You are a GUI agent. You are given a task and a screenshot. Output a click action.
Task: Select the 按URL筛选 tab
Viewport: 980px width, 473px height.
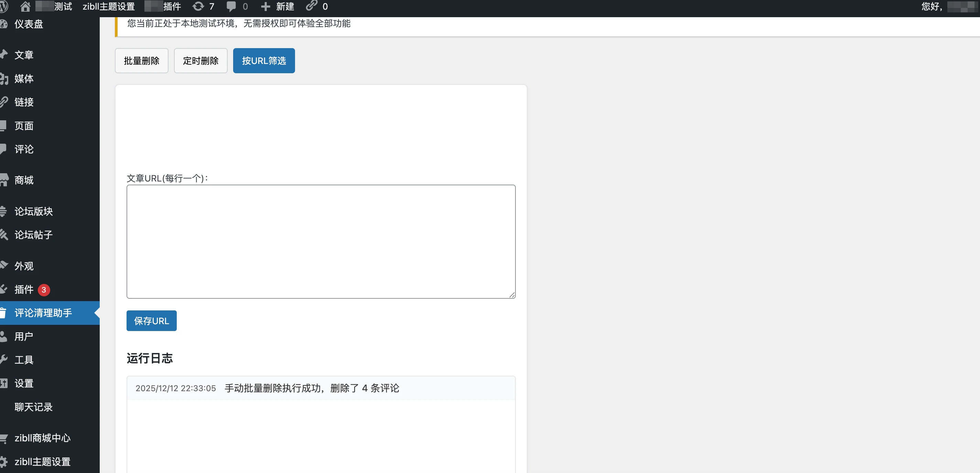tap(264, 61)
